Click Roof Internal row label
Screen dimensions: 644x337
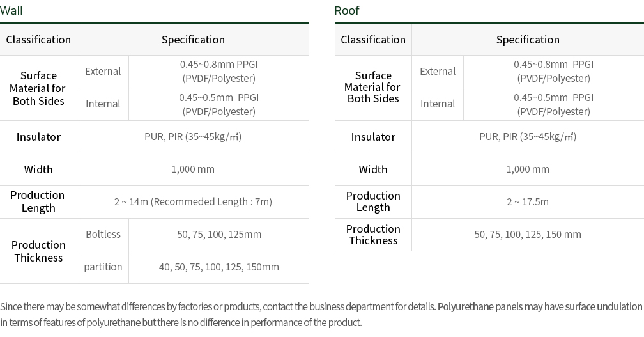(438, 104)
